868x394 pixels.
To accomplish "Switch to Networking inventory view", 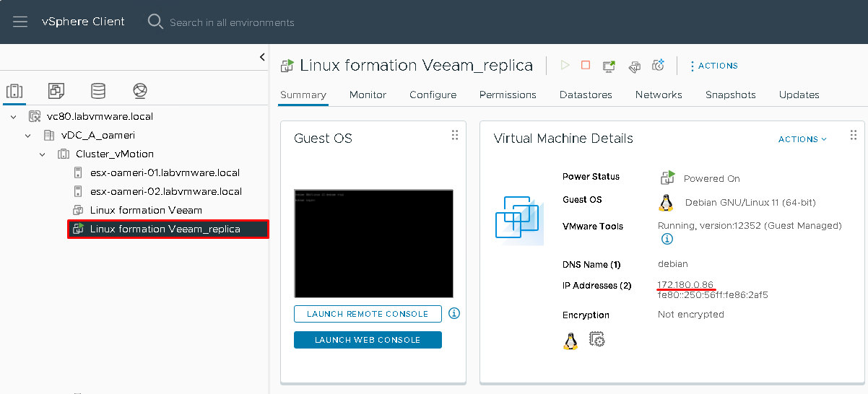I will [140, 91].
